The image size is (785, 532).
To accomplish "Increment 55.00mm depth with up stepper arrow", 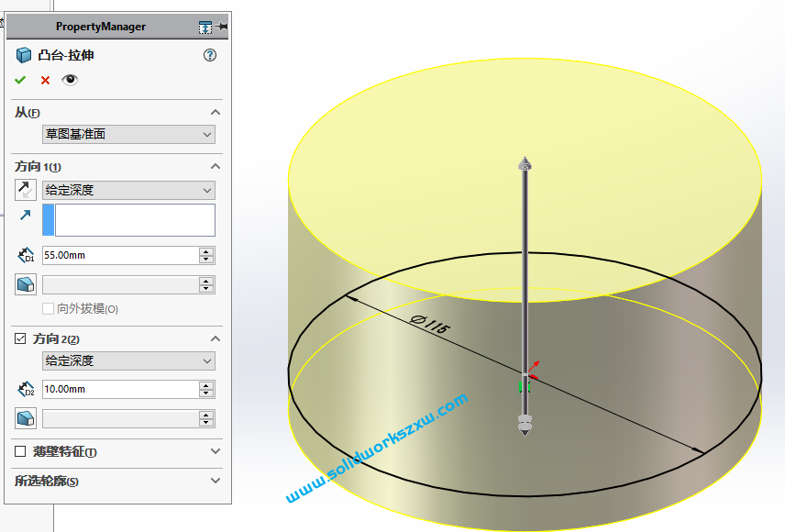I will pyautogui.click(x=205, y=250).
